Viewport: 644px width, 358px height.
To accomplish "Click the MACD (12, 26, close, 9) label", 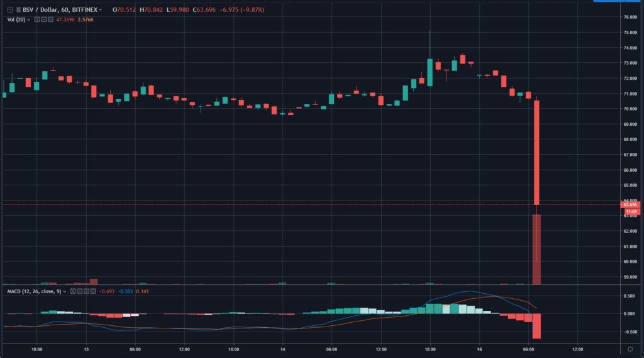I will click(x=35, y=291).
